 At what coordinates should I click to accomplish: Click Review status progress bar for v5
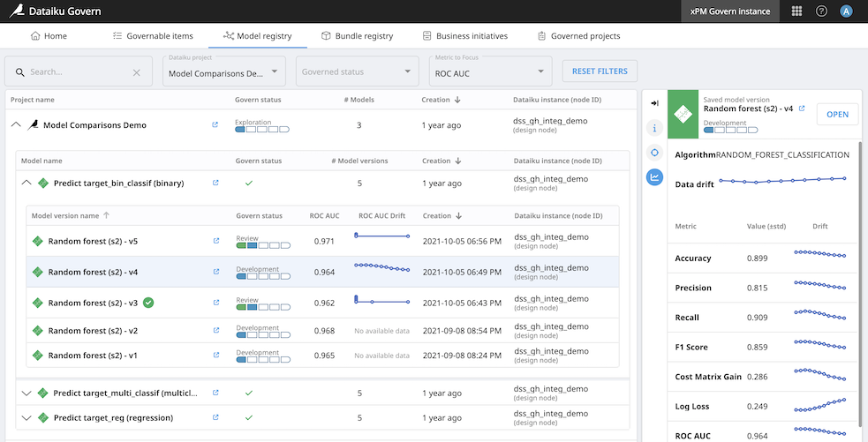click(263, 245)
